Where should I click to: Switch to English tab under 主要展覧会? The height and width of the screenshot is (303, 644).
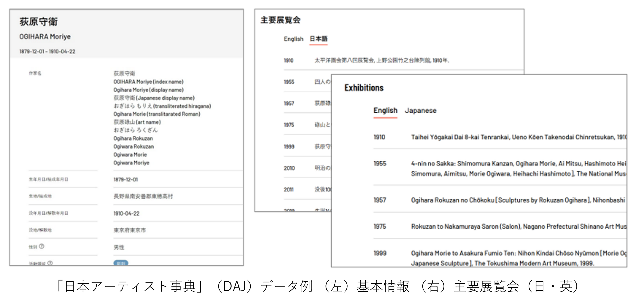pyautogui.click(x=293, y=39)
